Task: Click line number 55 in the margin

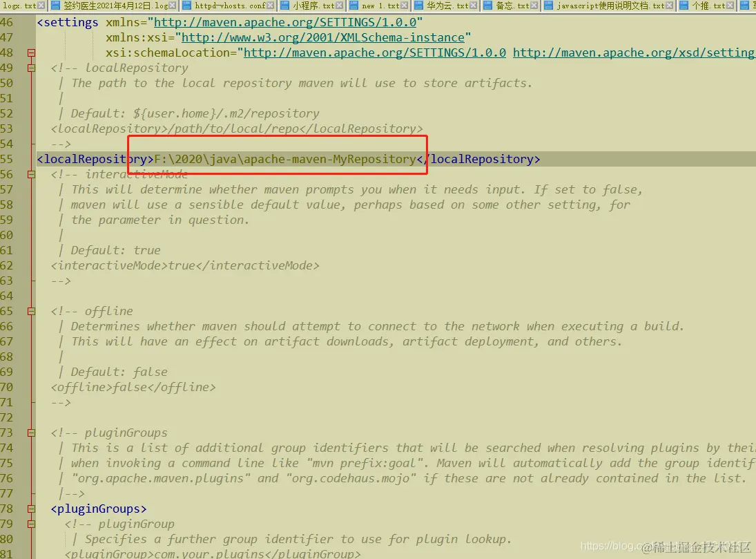Action: (x=7, y=160)
